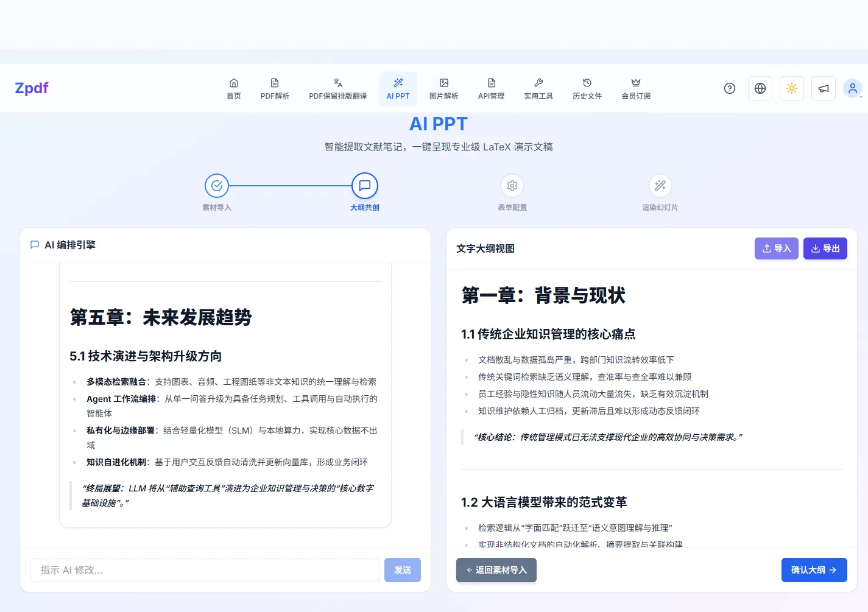Open the announcements megaphone icon
This screenshot has width=868, height=612.
pos(824,88)
